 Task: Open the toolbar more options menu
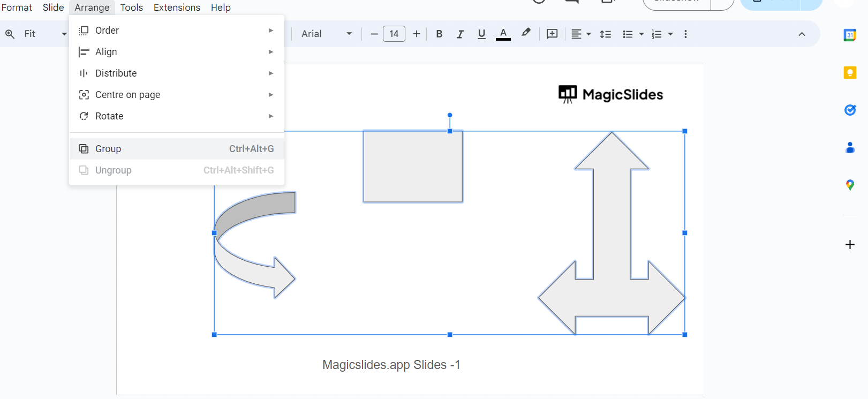click(x=685, y=34)
